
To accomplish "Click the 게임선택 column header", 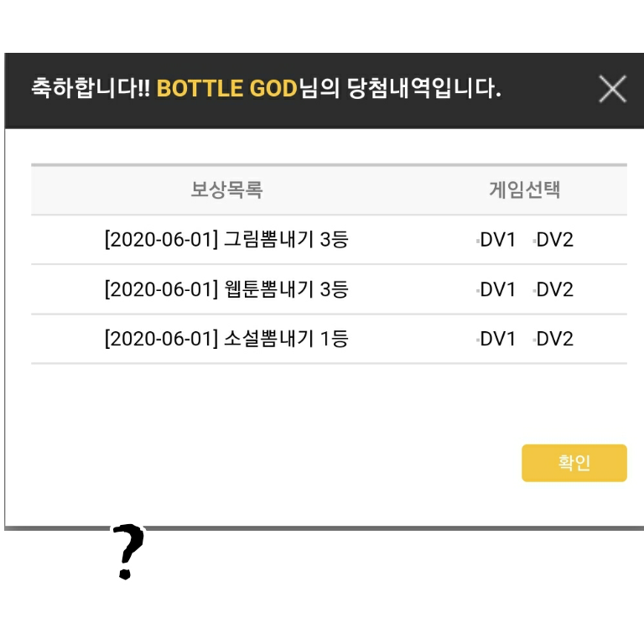I will click(524, 190).
